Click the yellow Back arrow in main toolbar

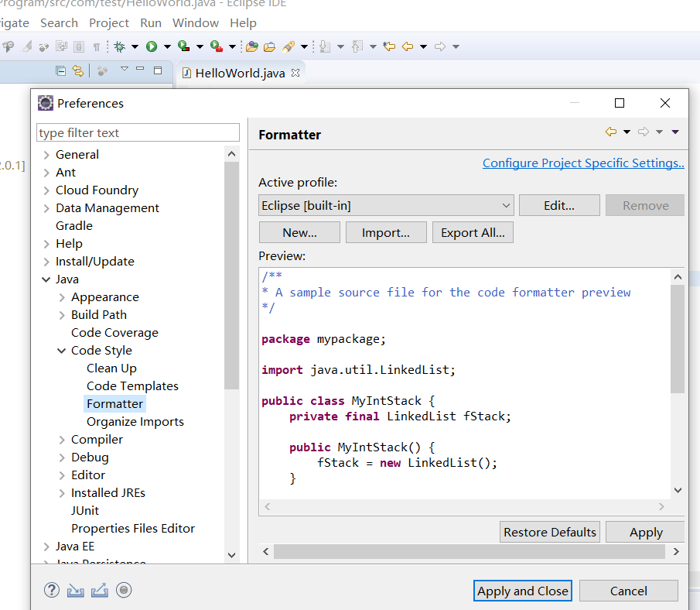click(x=407, y=46)
